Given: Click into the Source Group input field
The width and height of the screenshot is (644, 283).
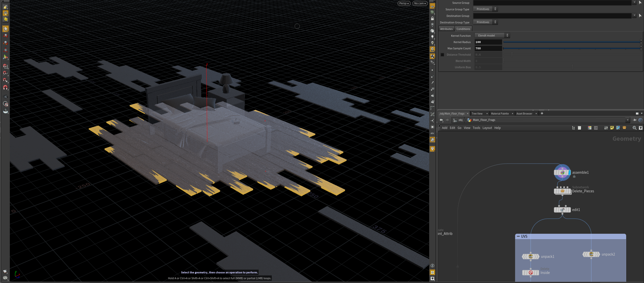Looking at the screenshot, I should click(553, 3).
